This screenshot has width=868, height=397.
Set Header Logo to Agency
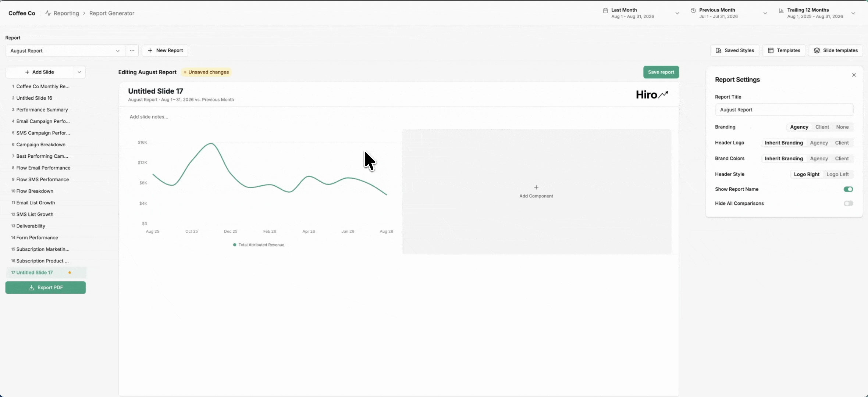819,143
